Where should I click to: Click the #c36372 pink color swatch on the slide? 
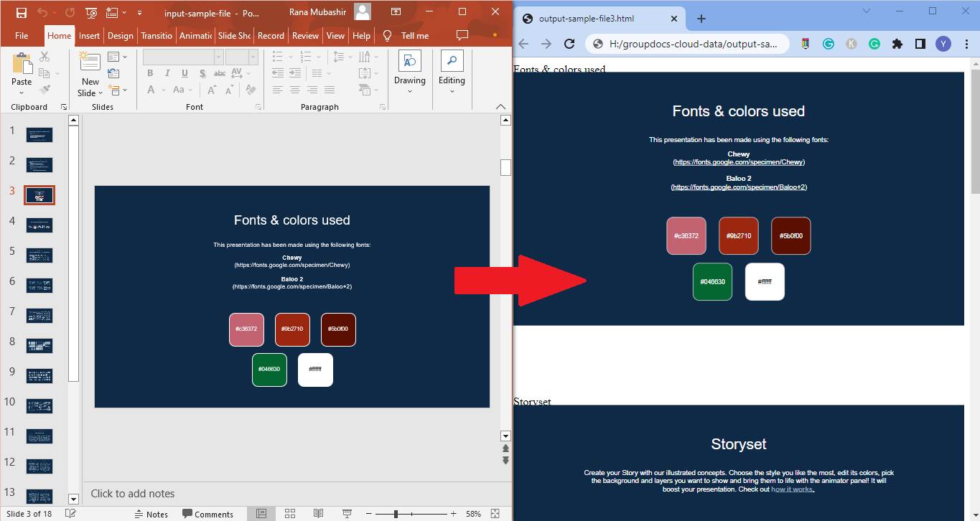[x=246, y=329]
